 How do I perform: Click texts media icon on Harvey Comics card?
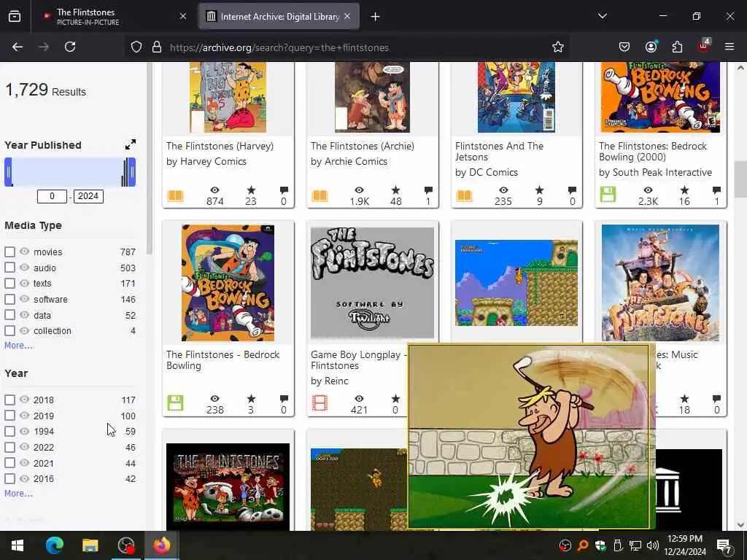coord(175,195)
